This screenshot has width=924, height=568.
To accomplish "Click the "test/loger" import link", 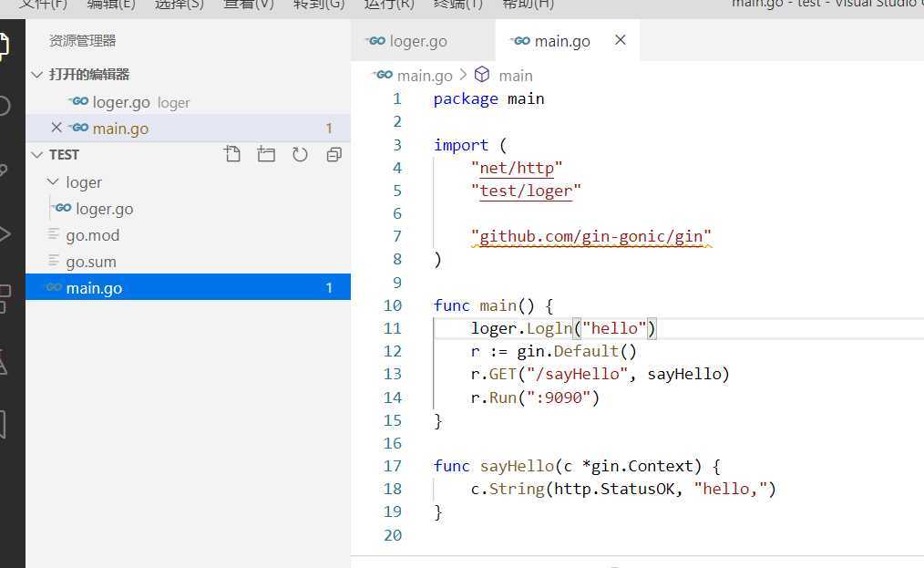I will (526, 191).
